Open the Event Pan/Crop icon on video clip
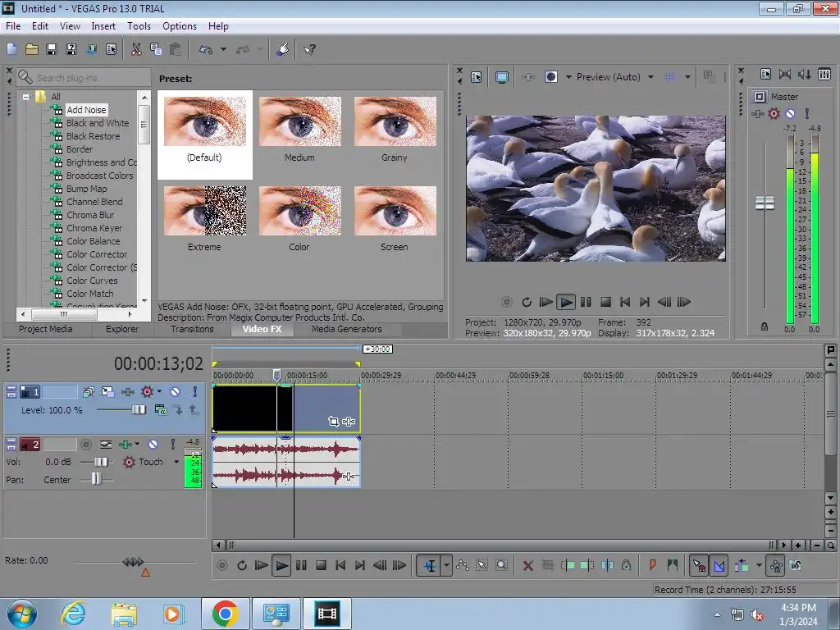Screen dimensions: 840x630 tap(333, 421)
